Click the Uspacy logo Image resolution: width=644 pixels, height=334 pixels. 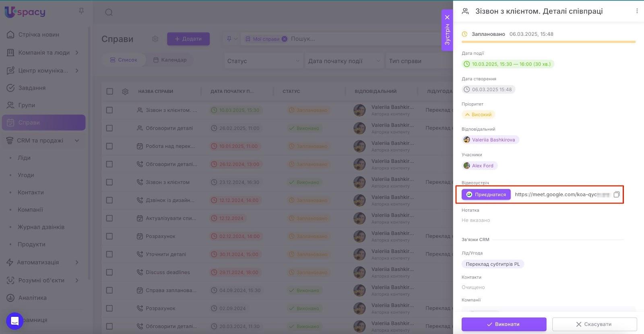25,12
